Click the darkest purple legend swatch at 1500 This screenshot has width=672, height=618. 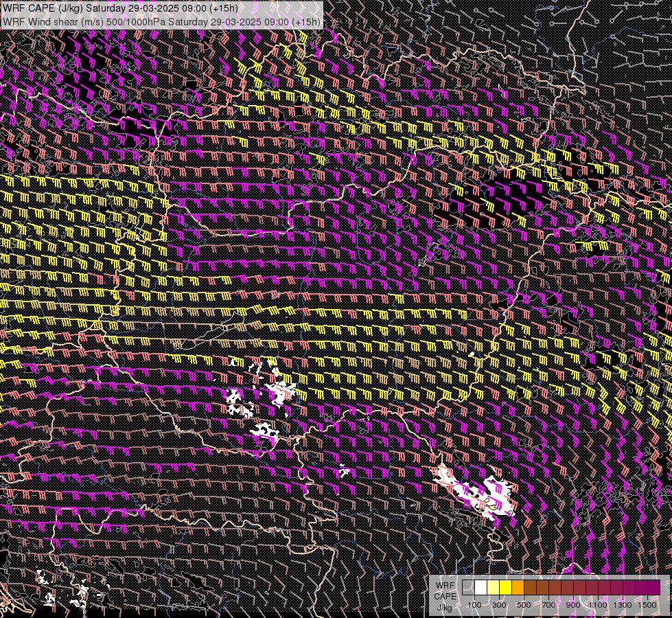(654, 587)
